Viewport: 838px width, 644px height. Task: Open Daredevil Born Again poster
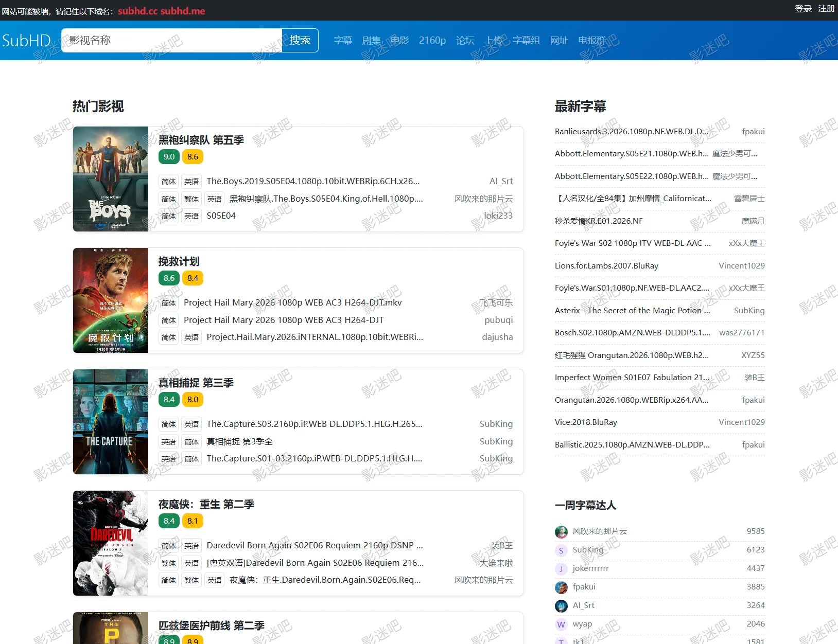(111, 543)
